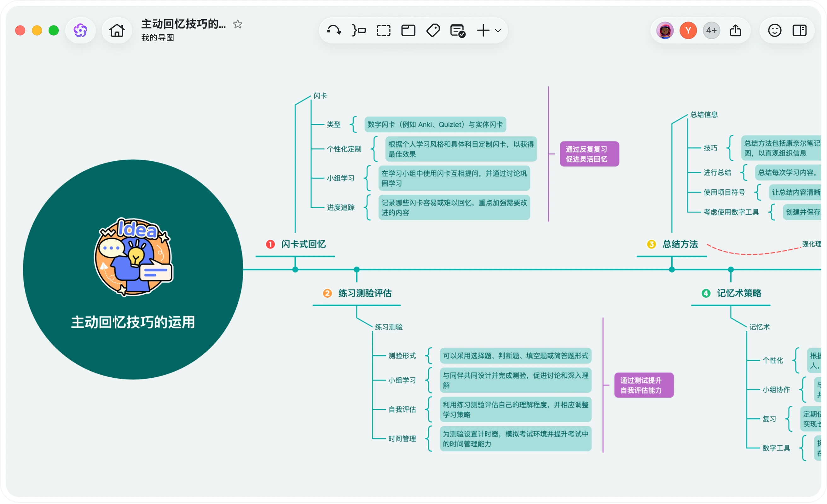
Task: Select the 时间管理 node
Action: tap(402, 438)
